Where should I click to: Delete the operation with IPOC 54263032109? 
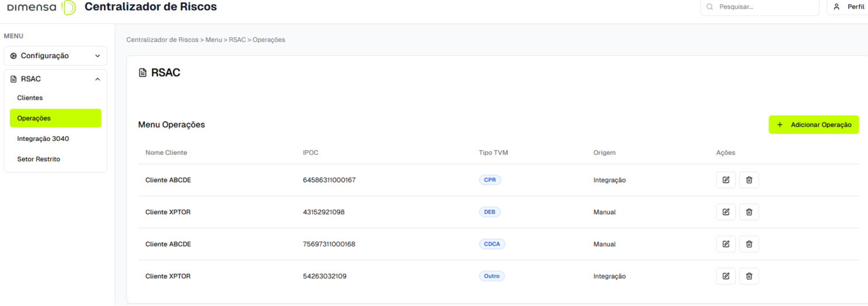(749, 276)
